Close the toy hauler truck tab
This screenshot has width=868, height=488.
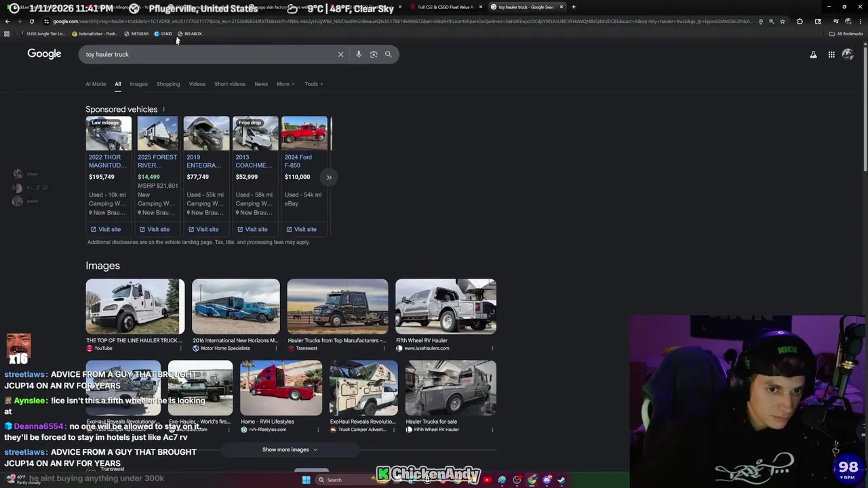click(x=561, y=7)
